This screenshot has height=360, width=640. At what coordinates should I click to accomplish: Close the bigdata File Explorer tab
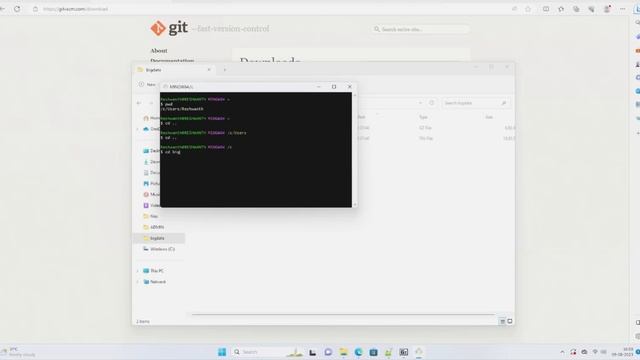click(209, 70)
